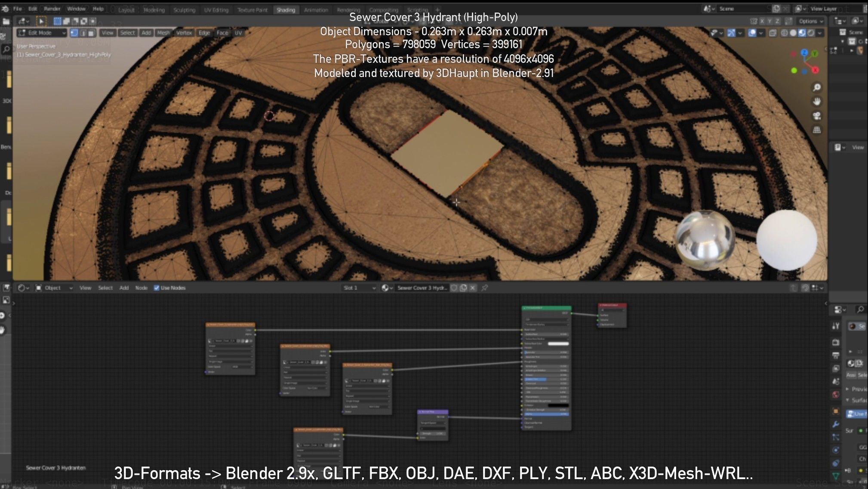Click the fake user shield icon
This screenshot has width=868, height=489.
coord(454,288)
